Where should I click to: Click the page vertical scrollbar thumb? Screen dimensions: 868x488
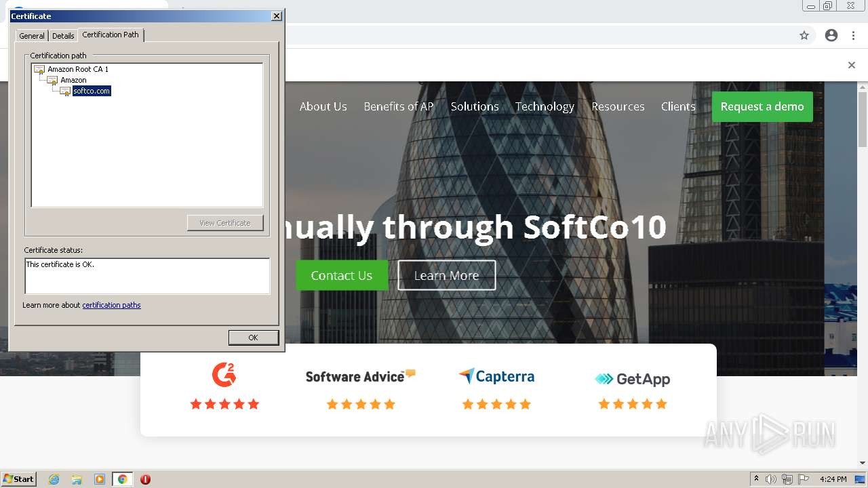tap(863, 120)
